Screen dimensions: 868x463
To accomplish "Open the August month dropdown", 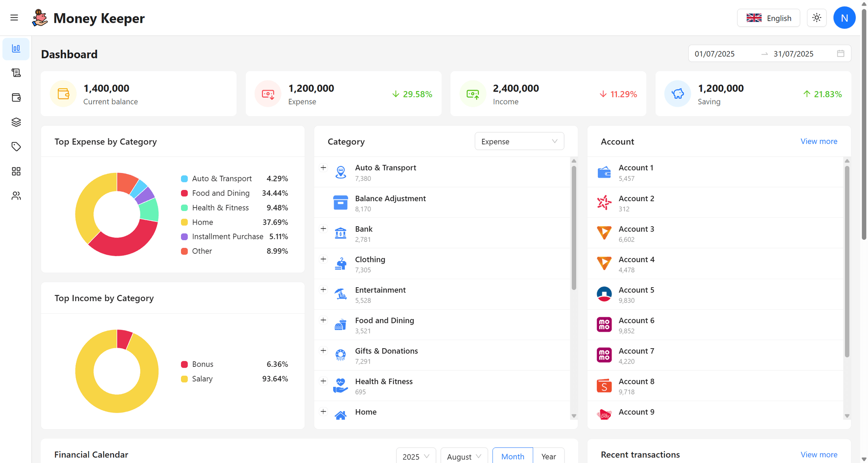I will (x=464, y=456).
